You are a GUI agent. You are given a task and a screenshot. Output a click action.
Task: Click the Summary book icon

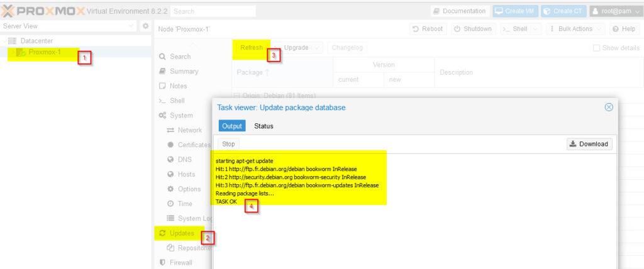[x=162, y=71]
